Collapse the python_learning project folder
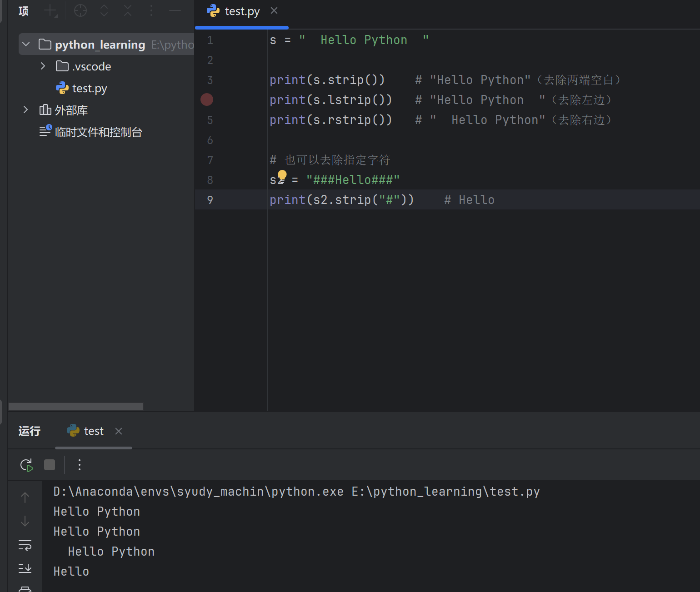 point(26,45)
